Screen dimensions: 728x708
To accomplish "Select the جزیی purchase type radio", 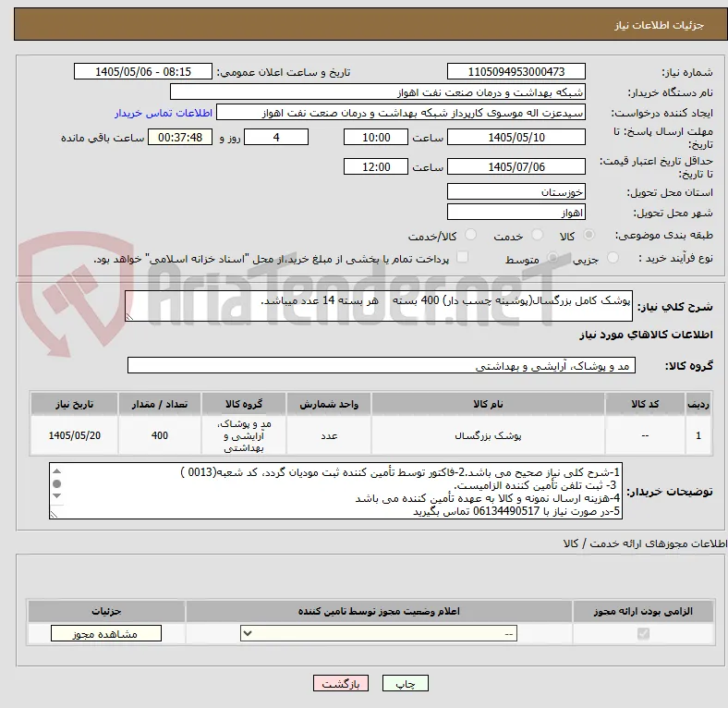I will click(x=613, y=258).
